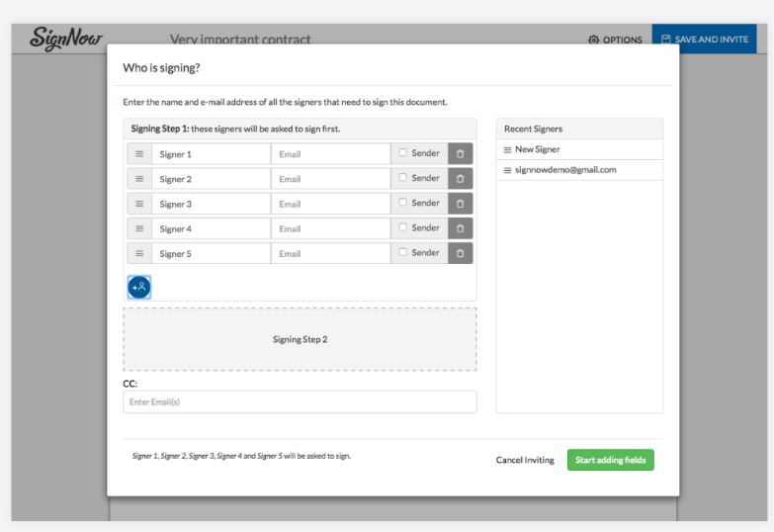Delete Signer 3 with trash icon

click(x=460, y=203)
